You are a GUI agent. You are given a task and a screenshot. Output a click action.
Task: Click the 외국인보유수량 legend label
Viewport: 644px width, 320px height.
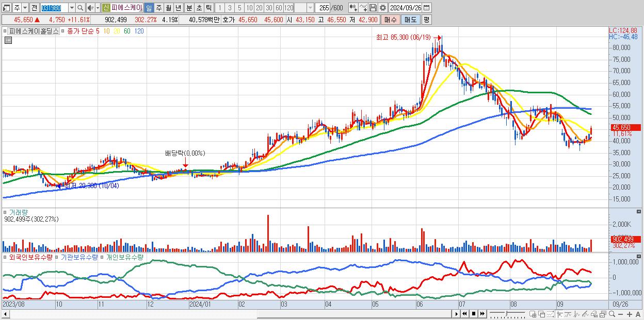click(x=31, y=257)
